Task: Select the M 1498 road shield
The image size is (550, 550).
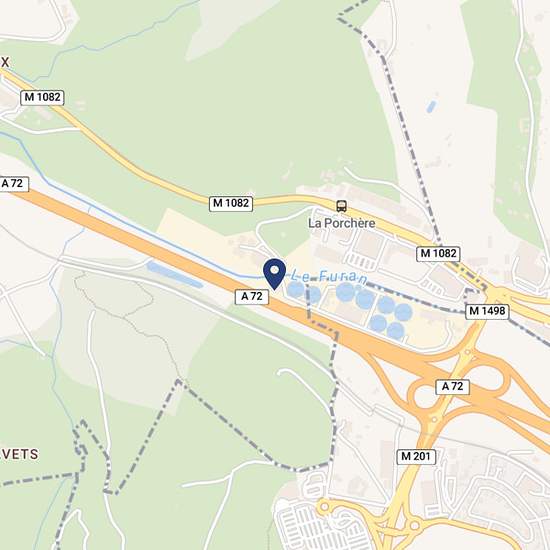Action: (x=487, y=311)
